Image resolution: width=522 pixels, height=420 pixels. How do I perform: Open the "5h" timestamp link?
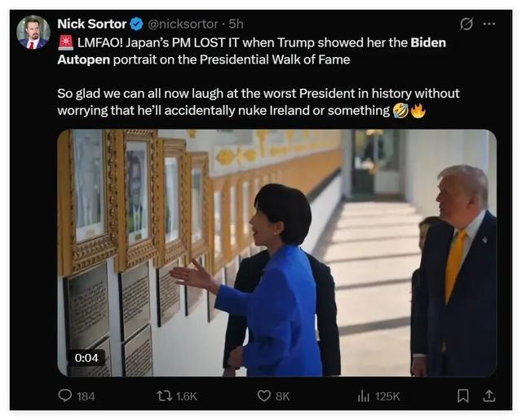click(x=236, y=24)
